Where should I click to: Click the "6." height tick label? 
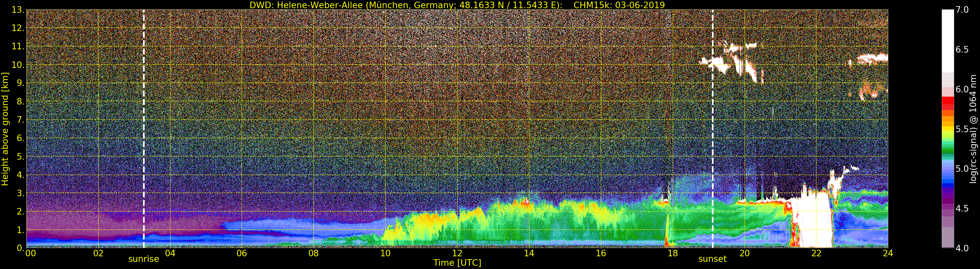click(x=20, y=138)
